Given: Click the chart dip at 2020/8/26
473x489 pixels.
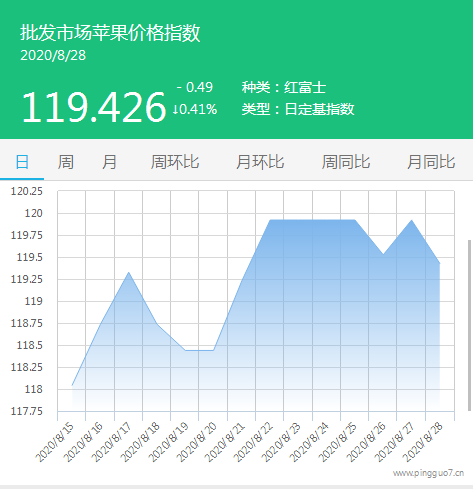Looking at the screenshot, I should [x=383, y=254].
